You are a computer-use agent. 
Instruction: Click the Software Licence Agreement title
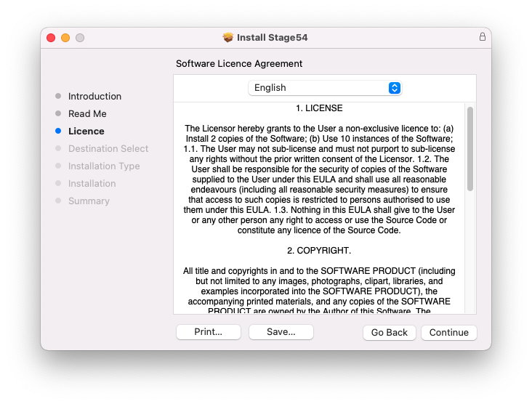click(239, 64)
